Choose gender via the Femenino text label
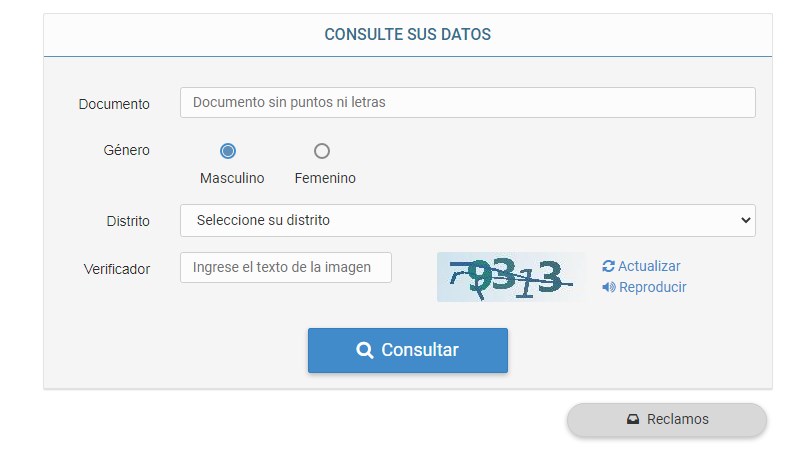This screenshot has height=456, width=808. click(325, 178)
